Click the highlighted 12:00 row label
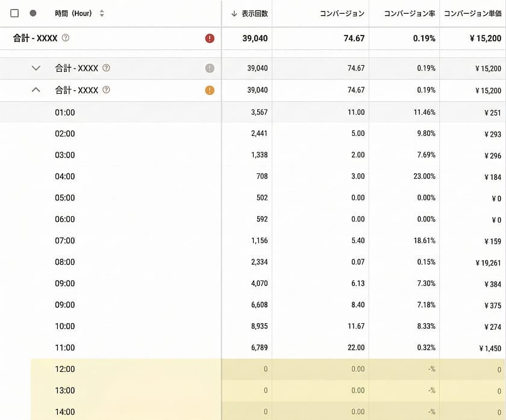Screen dimensions: 506x420 point(65,369)
